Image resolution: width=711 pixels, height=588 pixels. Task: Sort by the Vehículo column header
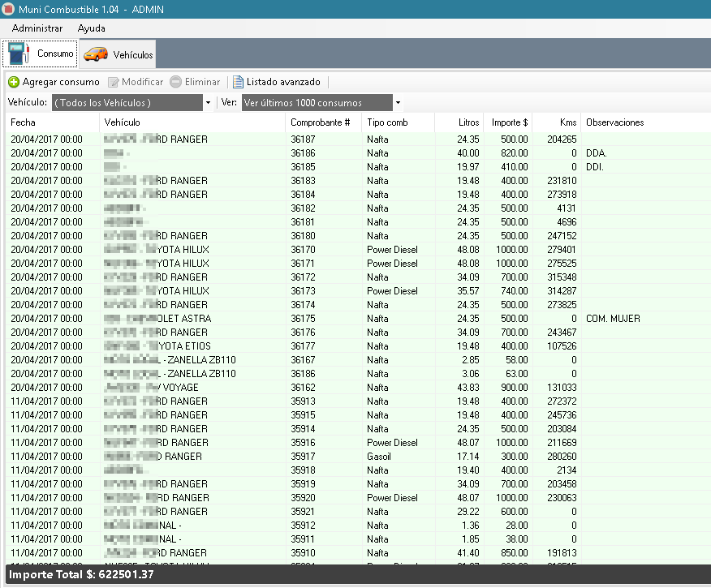pos(192,122)
